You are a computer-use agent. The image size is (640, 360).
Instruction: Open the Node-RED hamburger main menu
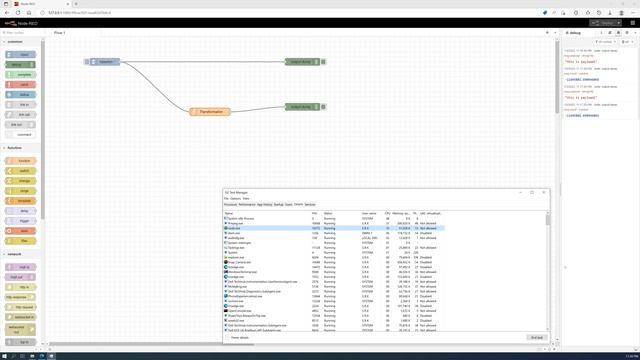pos(633,23)
